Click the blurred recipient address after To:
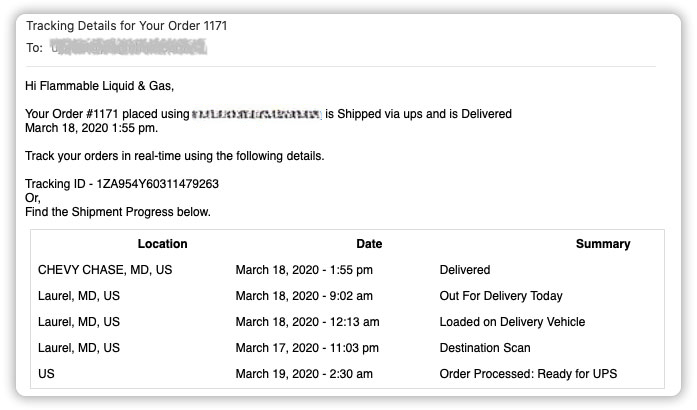Screen dimensions: 697x410 129,47
